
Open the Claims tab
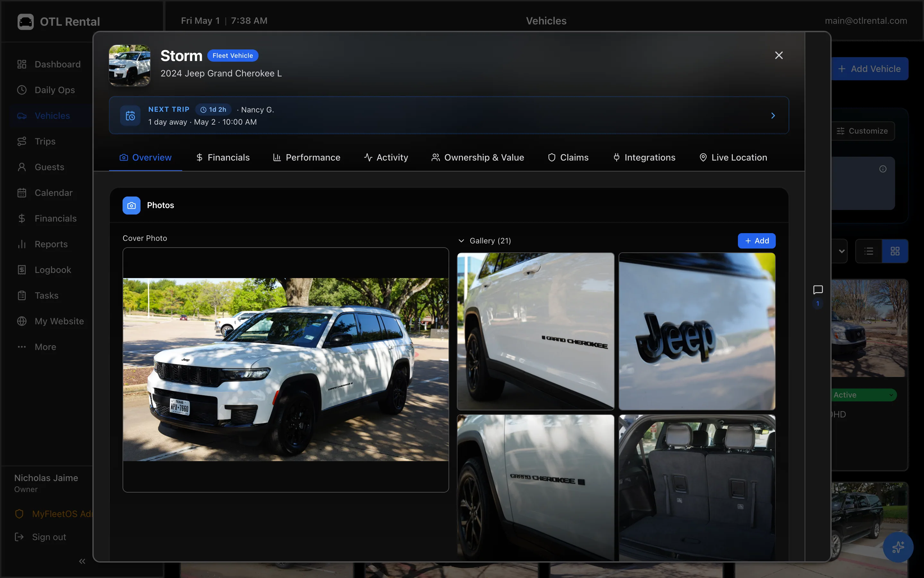(x=568, y=157)
